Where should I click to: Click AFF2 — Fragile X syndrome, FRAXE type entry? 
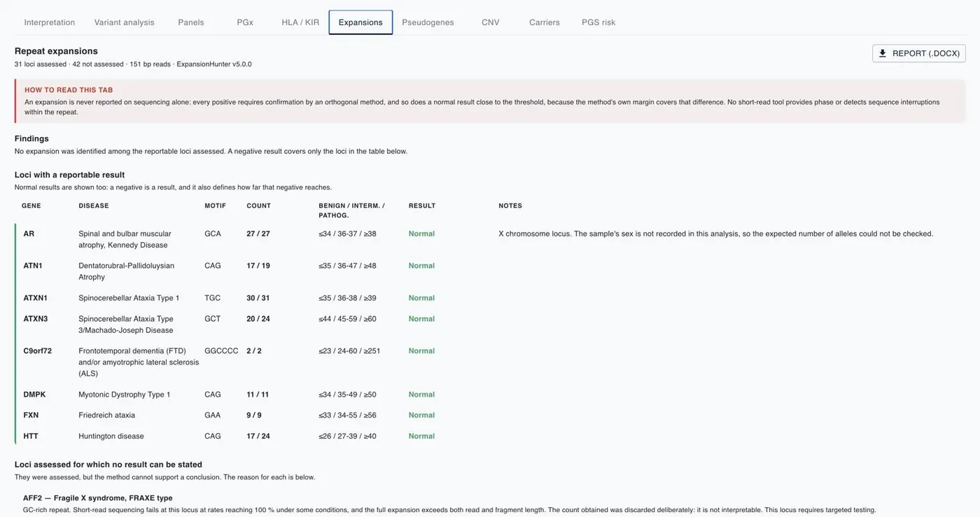(x=98, y=498)
